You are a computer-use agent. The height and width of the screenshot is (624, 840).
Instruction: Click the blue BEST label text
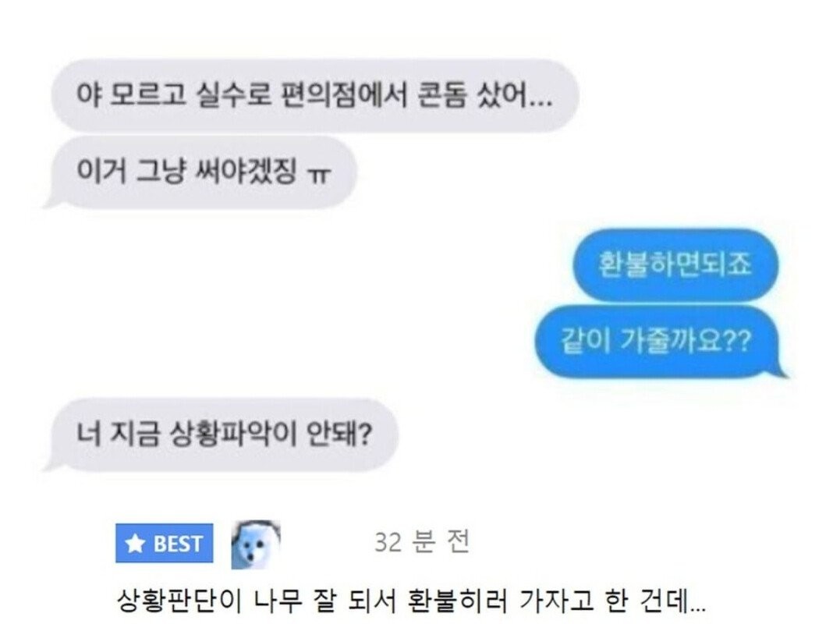[177, 544]
